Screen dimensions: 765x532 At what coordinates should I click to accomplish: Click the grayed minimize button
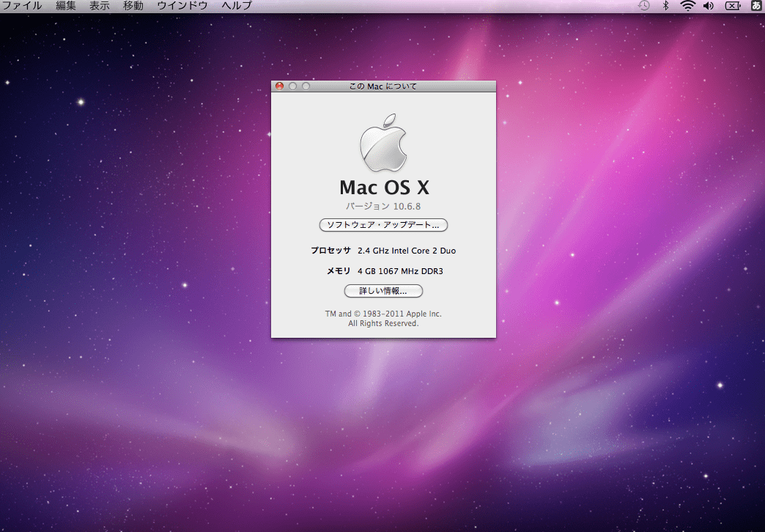coord(292,86)
